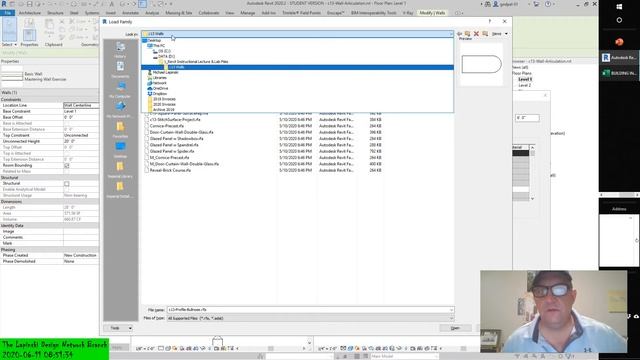Screen dimensions: 640x360
Task: Select file Door-Curtain-Wall-Double-Glass.rfa
Action: tap(181, 132)
